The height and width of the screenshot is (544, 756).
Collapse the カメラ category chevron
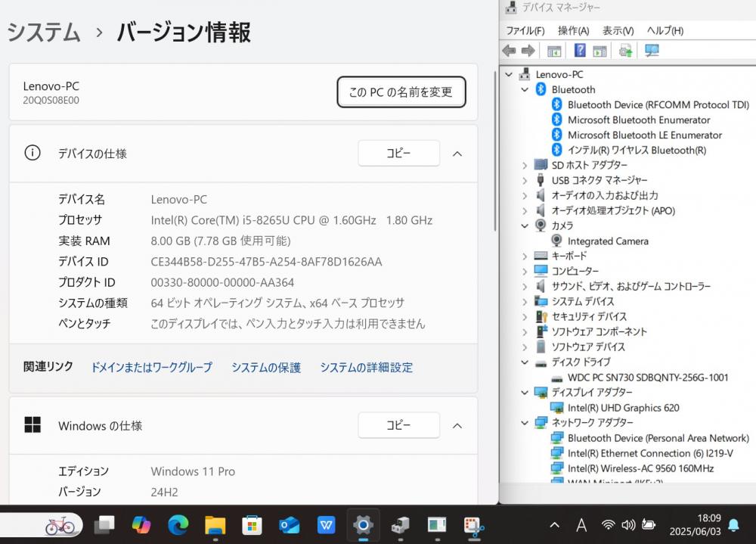coord(525,225)
